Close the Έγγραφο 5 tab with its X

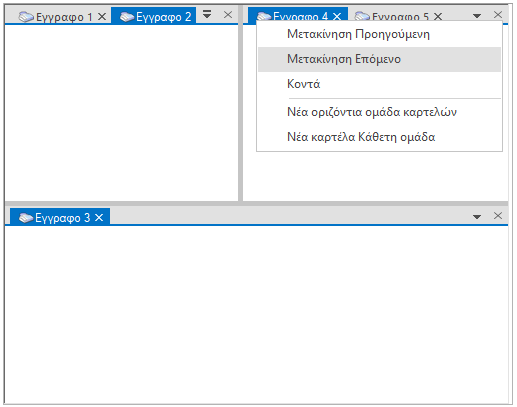click(438, 16)
